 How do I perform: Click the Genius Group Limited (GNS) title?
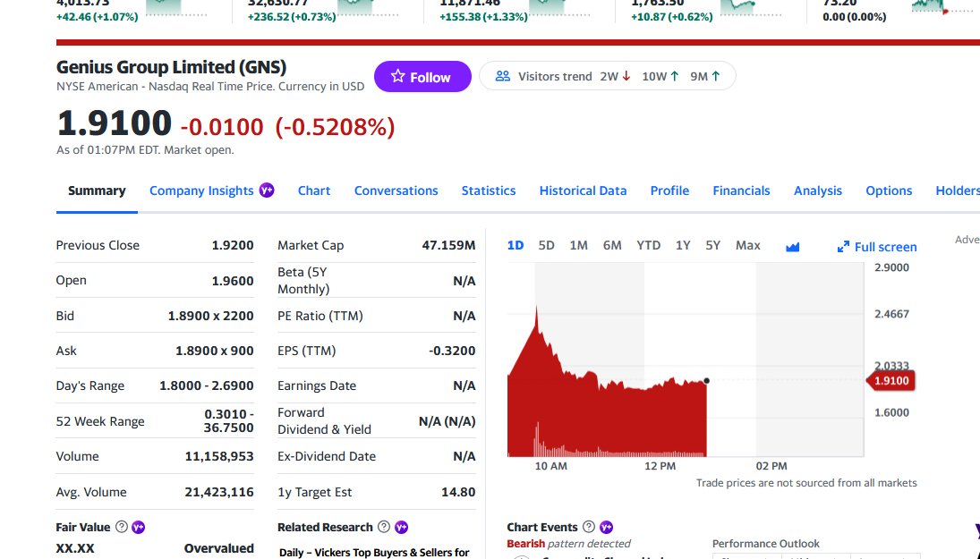coord(171,67)
